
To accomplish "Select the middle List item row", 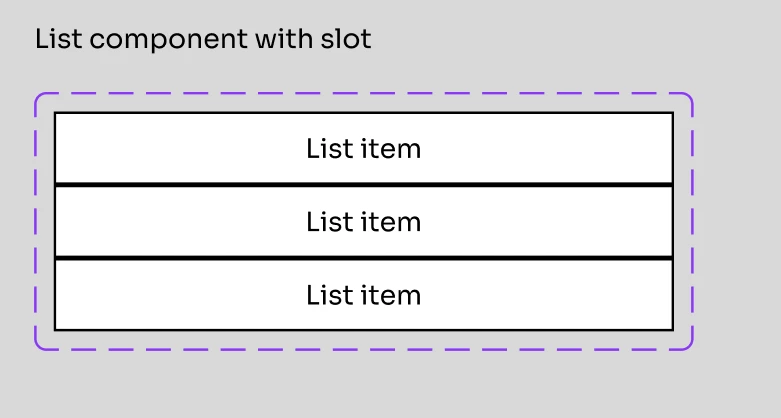I will pos(364,222).
